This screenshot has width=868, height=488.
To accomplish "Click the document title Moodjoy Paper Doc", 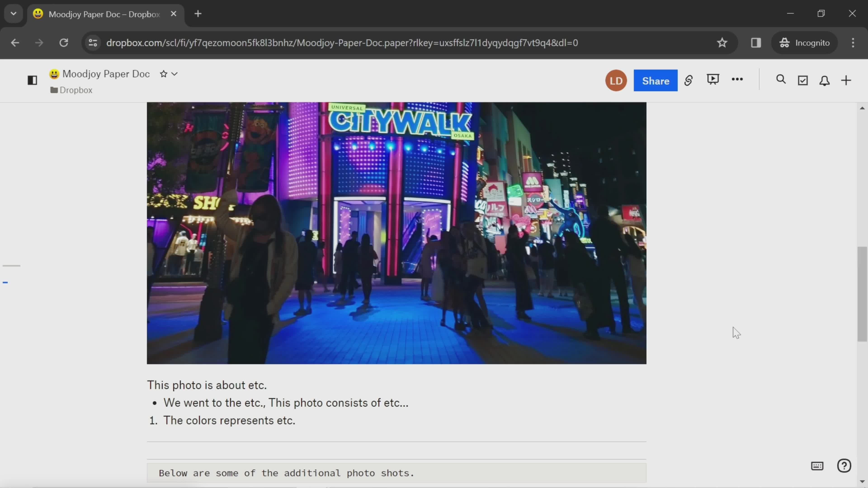I will pyautogui.click(x=106, y=74).
